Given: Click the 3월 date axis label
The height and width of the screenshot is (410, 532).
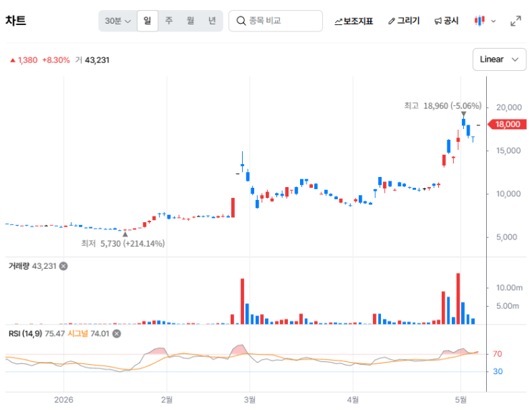Looking at the screenshot, I should (x=250, y=400).
